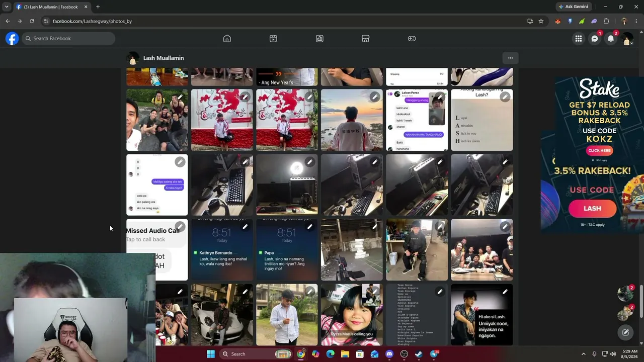
Task: Open the Chrome tab search dropdown
Action: [7, 7]
